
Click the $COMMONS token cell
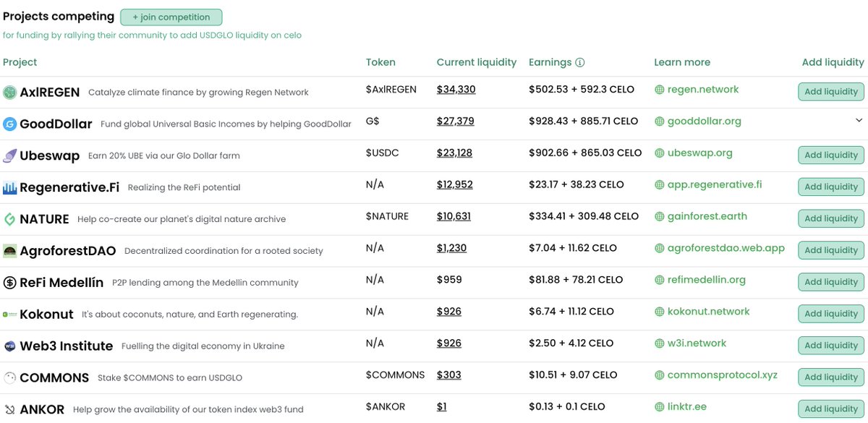pyautogui.click(x=396, y=375)
